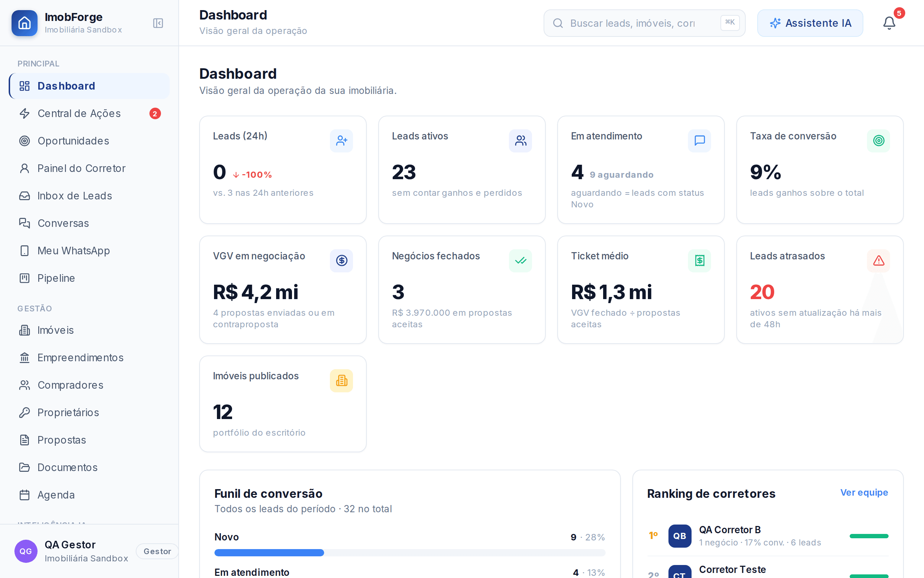Click the Gestor role badge
The image size is (924, 578).
[x=157, y=551]
